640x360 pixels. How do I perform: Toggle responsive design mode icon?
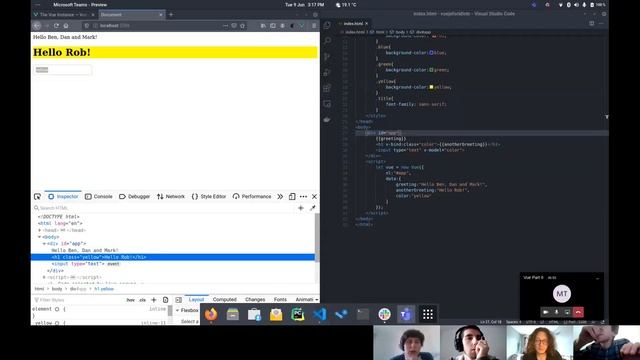point(292,197)
